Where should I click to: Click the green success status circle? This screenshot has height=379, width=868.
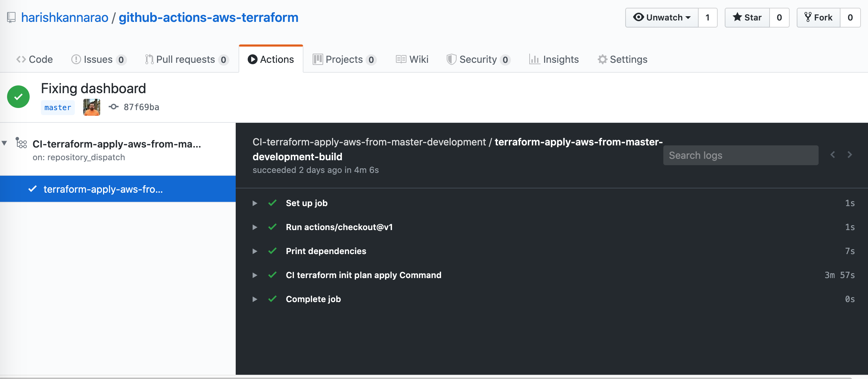[x=18, y=97]
